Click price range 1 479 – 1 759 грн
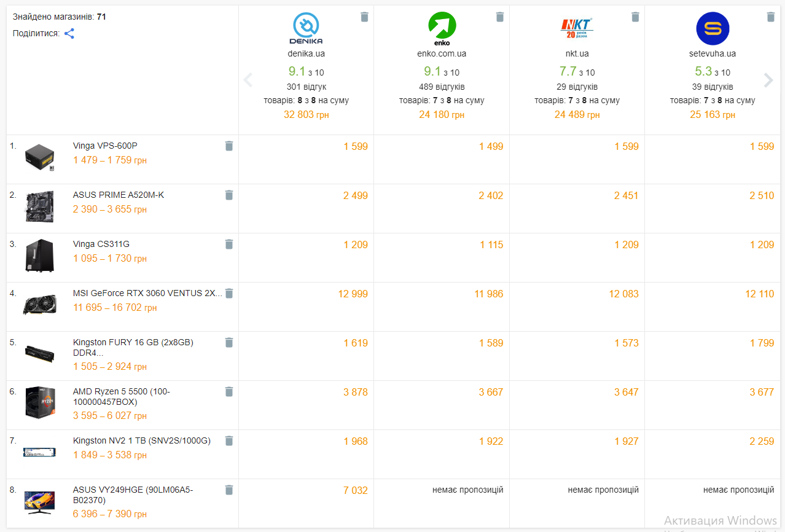This screenshot has height=532, width=785. (x=109, y=160)
